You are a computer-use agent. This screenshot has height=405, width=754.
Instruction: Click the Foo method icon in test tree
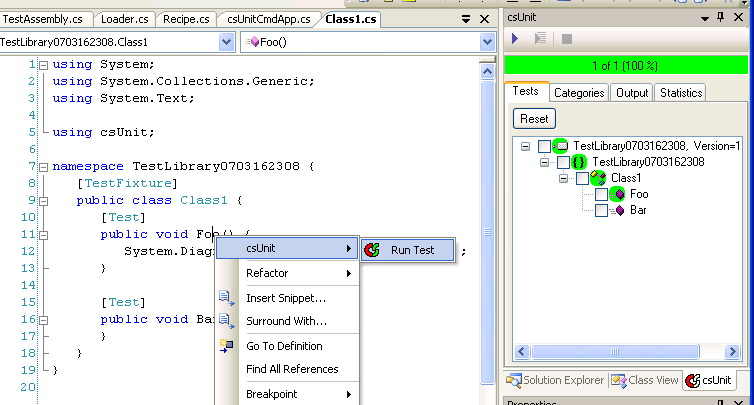click(x=617, y=194)
